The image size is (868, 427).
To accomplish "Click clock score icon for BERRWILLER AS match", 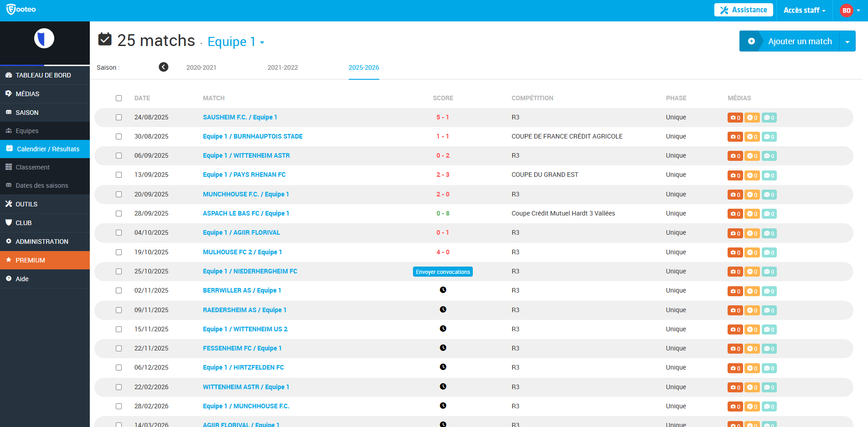I will click(x=443, y=290).
